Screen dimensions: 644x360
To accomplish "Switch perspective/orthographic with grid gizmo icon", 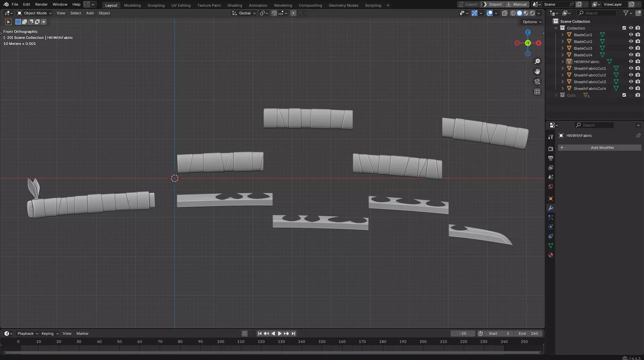I will (537, 92).
